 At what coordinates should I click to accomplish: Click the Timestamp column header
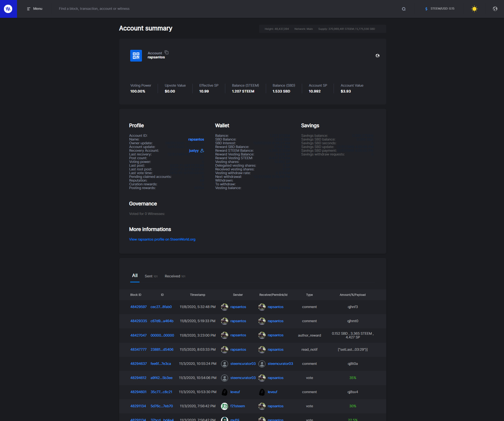pos(198,295)
